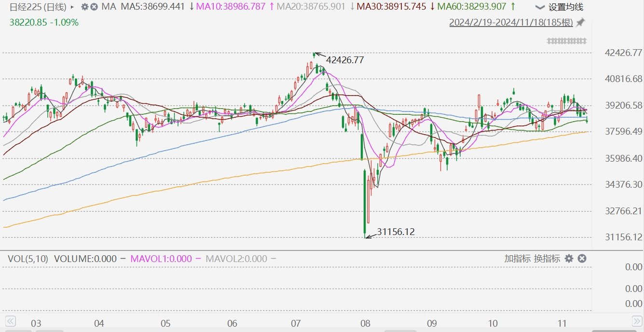Image resolution: width=644 pixels, height=332 pixels.
Task: Open VOL indicator settings gear
Action: point(569,258)
